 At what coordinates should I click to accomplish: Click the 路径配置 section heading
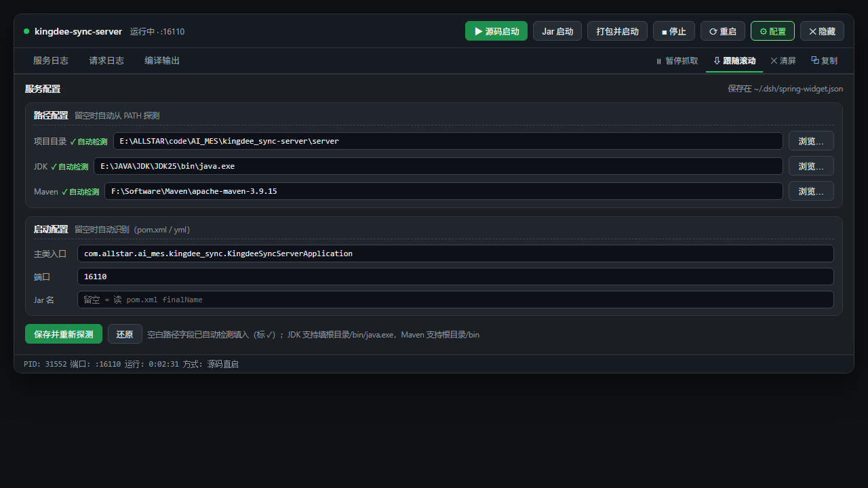pyautogui.click(x=51, y=115)
